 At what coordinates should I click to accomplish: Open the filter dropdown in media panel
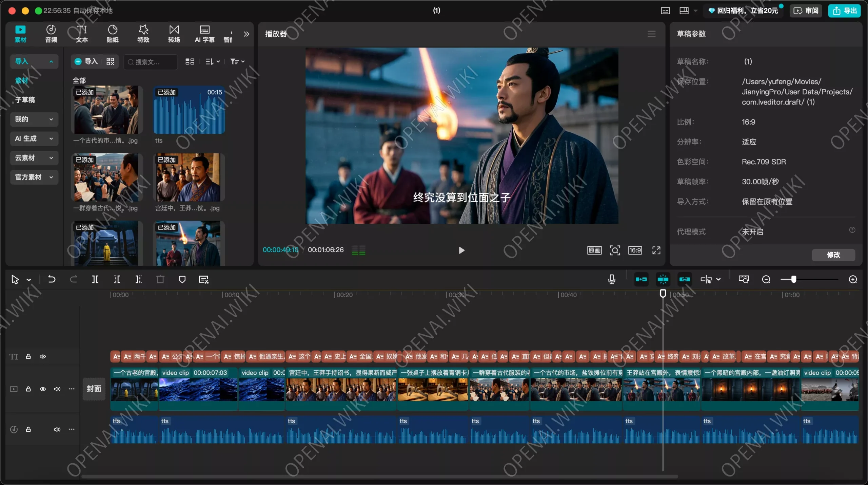237,61
